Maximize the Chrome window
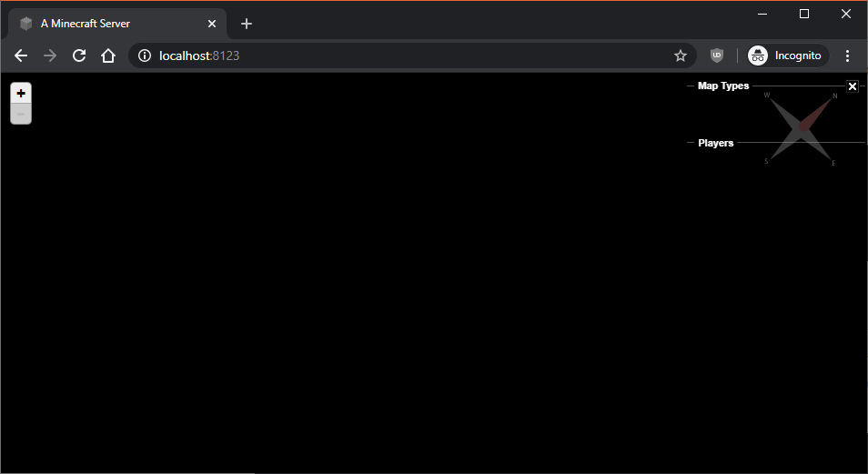This screenshot has height=474, width=868. click(804, 14)
